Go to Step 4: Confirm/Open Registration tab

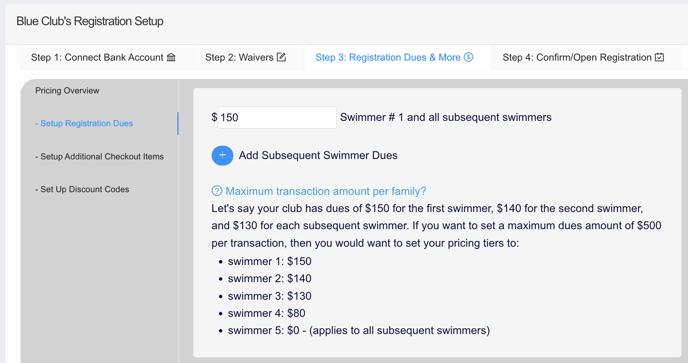tap(584, 58)
